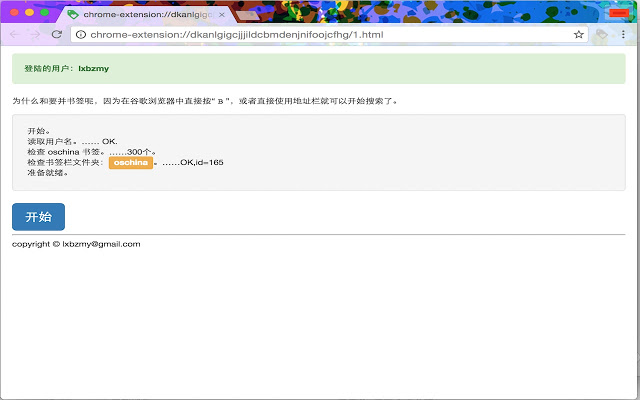Click the red button at top-right corner
Screen dimensions: 640x400
(x=618, y=12)
